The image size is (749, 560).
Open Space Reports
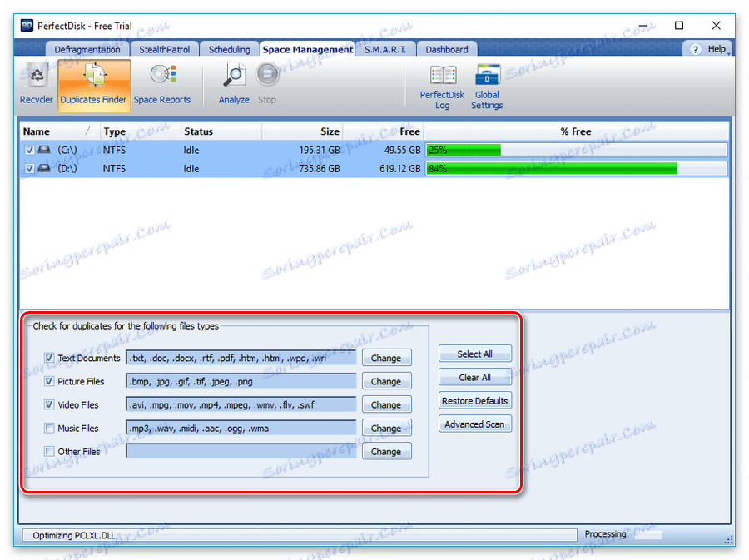(x=162, y=85)
